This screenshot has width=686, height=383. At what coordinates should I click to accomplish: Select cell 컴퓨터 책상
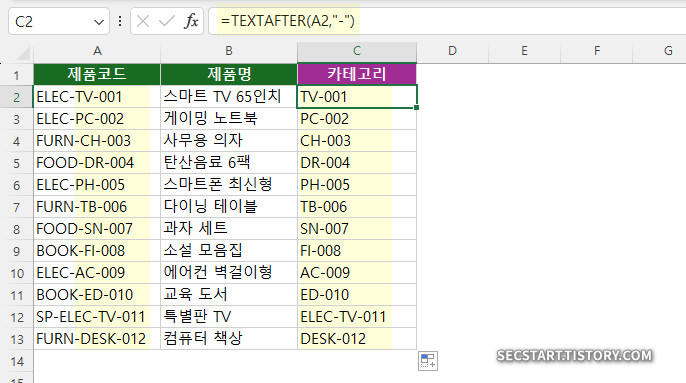pos(229,338)
